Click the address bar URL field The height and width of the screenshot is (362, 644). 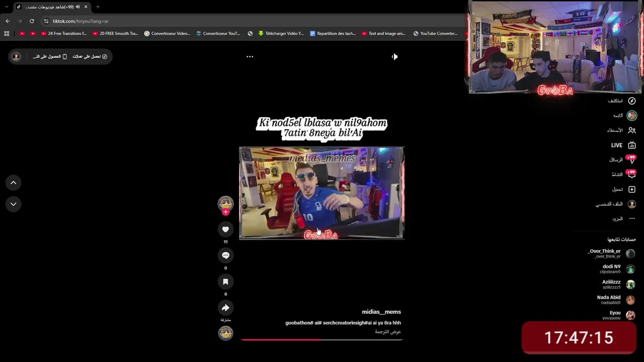[252, 21]
